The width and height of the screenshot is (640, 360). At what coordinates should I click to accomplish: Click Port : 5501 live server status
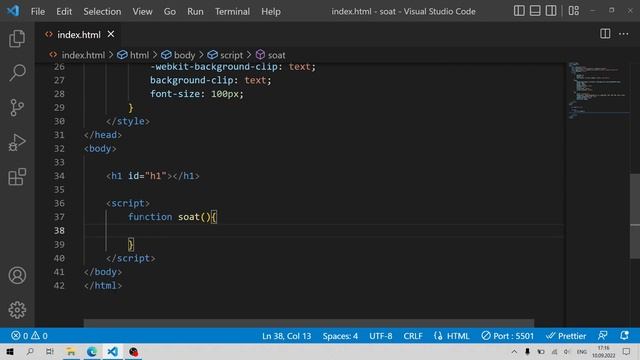(507, 336)
